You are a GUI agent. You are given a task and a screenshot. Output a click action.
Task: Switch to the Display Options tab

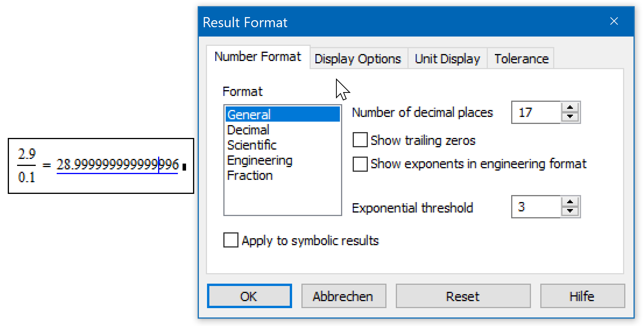pyautogui.click(x=357, y=58)
